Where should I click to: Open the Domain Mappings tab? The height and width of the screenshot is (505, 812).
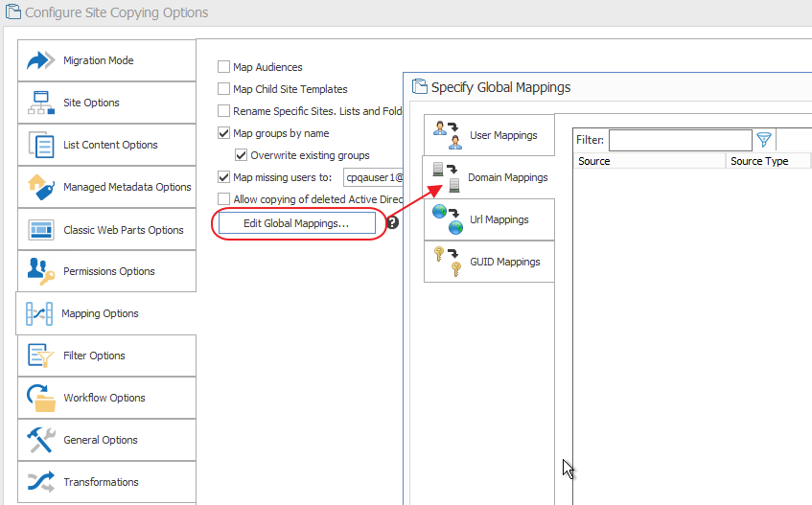tap(489, 177)
